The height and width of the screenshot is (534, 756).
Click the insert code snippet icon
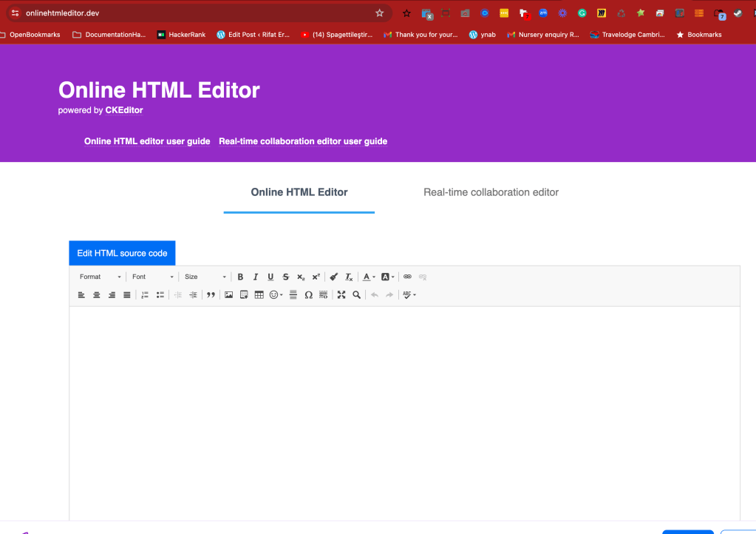pyautogui.click(x=324, y=295)
